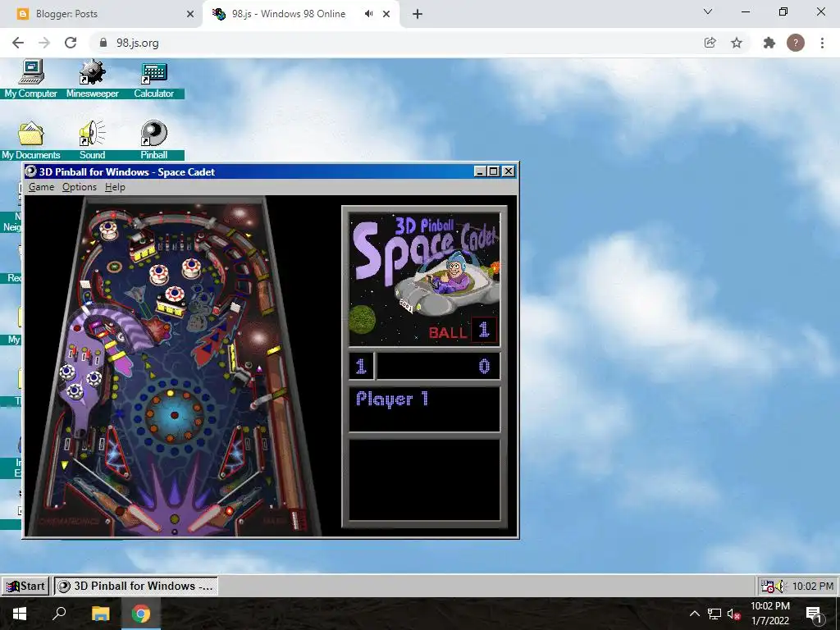Open the Options menu in Pinball
The image size is (840, 630).
point(80,187)
